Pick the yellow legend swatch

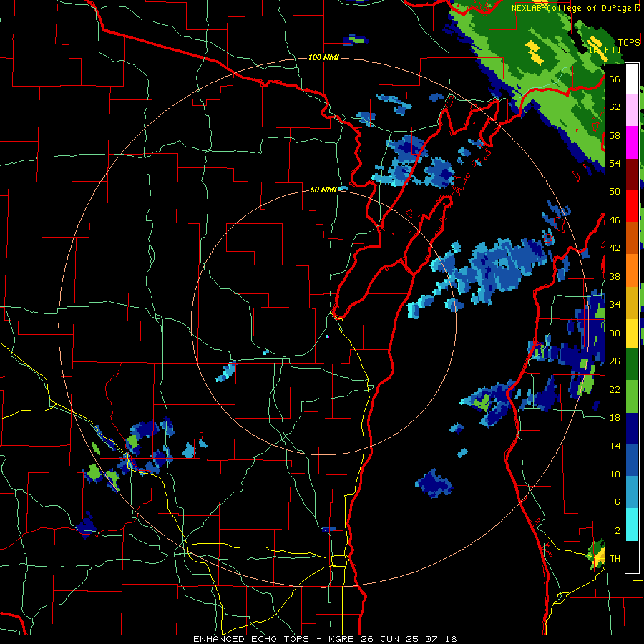(x=632, y=333)
